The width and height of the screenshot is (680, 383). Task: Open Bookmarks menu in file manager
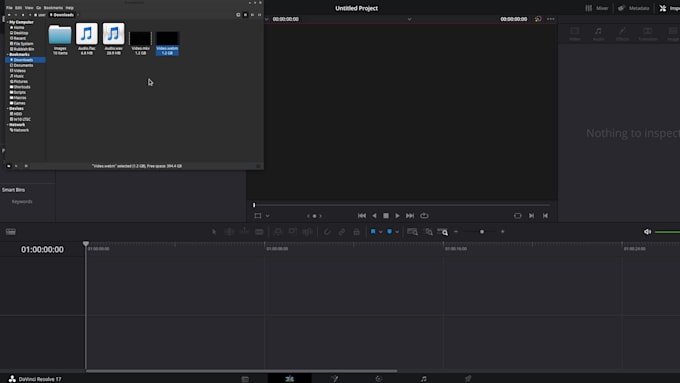53,8
